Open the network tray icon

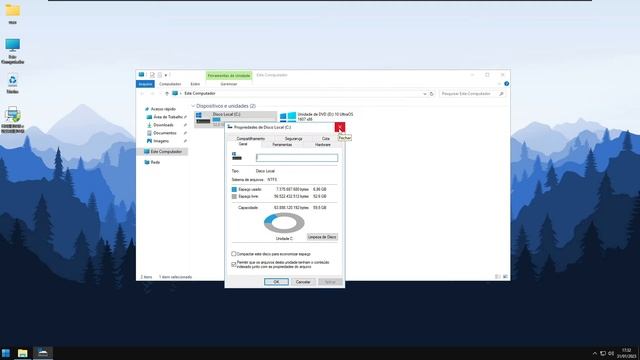pyautogui.click(x=603, y=353)
